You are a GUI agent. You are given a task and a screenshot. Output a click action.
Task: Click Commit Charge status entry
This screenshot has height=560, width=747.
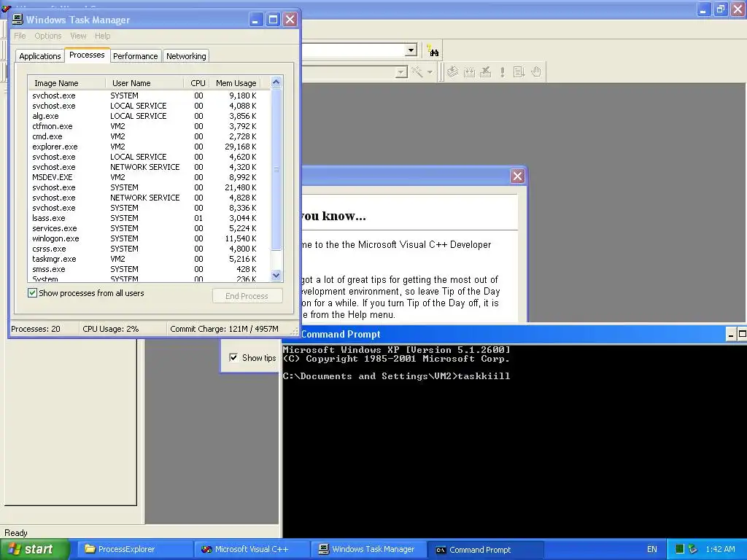224,329
